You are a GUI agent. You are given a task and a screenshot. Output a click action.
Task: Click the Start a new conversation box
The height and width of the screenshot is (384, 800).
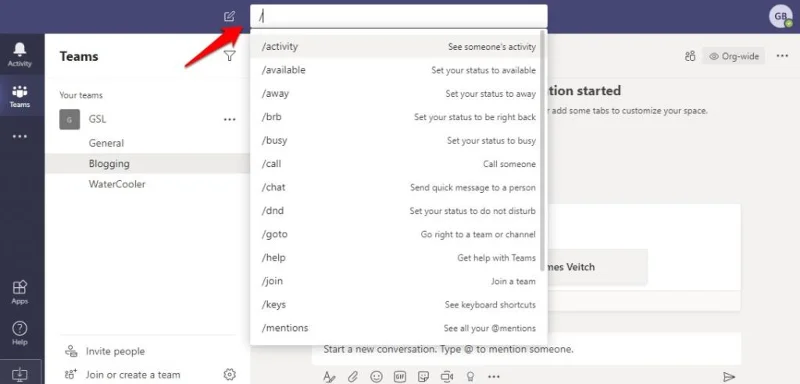tap(526, 349)
